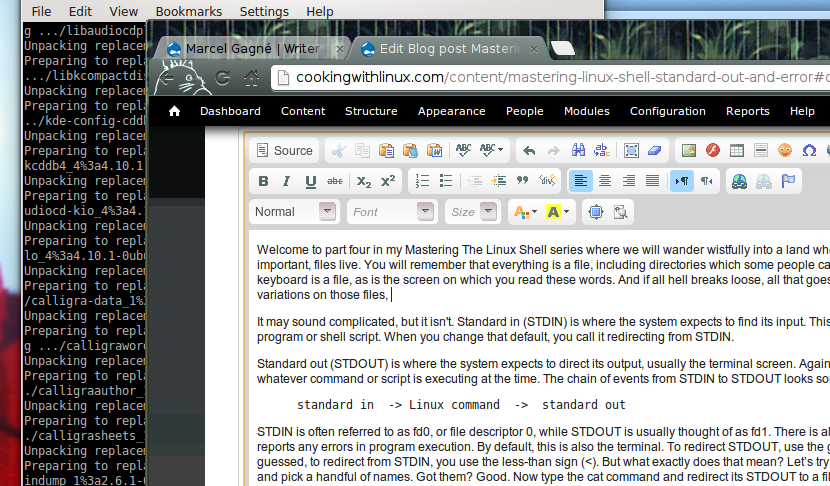Toggle Superscript formatting
Image resolution: width=830 pixels, height=486 pixels.
(x=388, y=181)
